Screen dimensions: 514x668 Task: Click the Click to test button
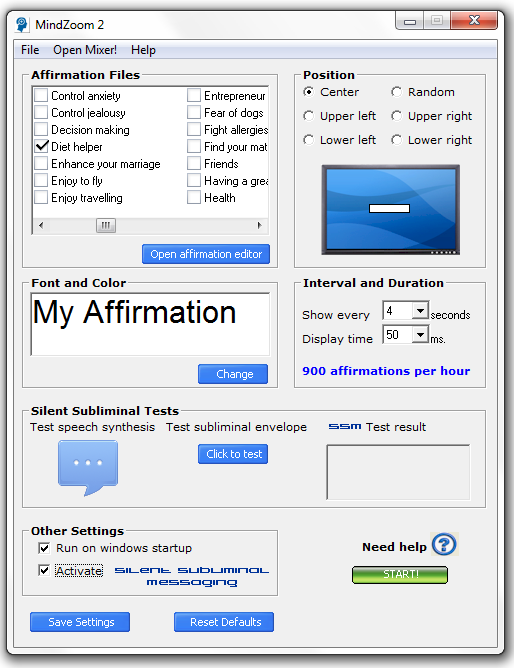(233, 454)
